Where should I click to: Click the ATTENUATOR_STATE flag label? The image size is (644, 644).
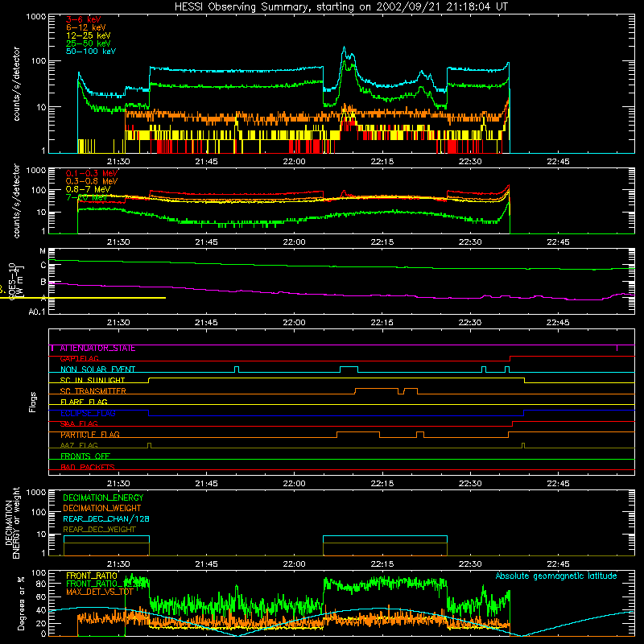[97, 349]
